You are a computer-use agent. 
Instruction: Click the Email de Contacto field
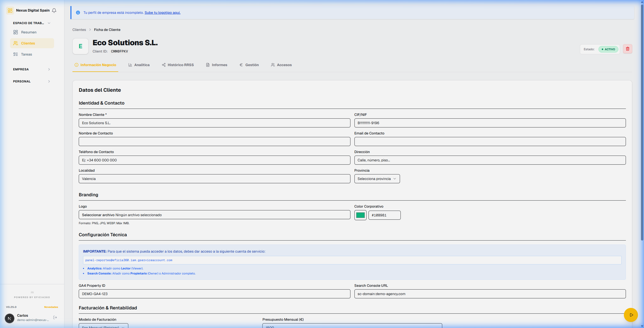coord(490,142)
